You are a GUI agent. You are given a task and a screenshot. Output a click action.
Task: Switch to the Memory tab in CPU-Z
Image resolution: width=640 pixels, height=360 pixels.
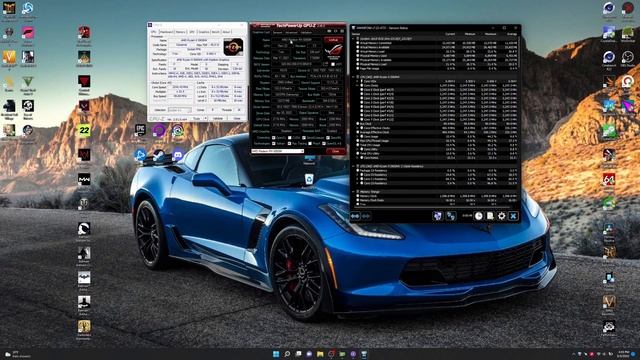pyautogui.click(x=180, y=32)
